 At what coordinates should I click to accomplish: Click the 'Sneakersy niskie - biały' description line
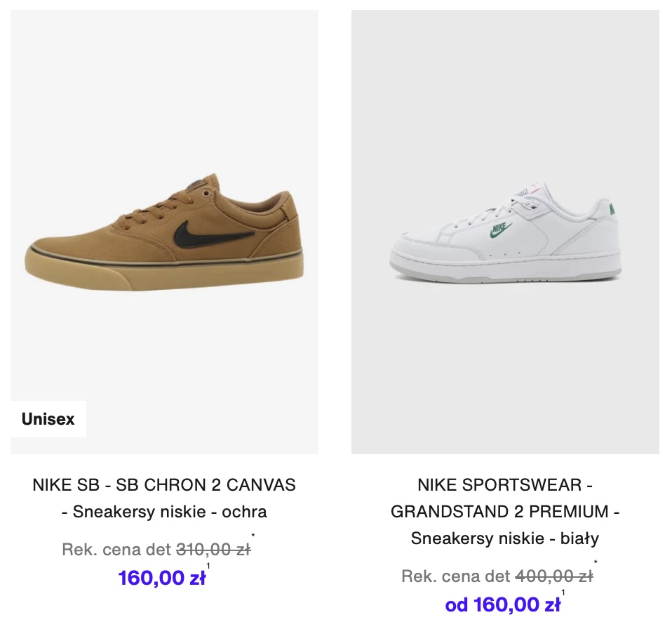click(505, 538)
